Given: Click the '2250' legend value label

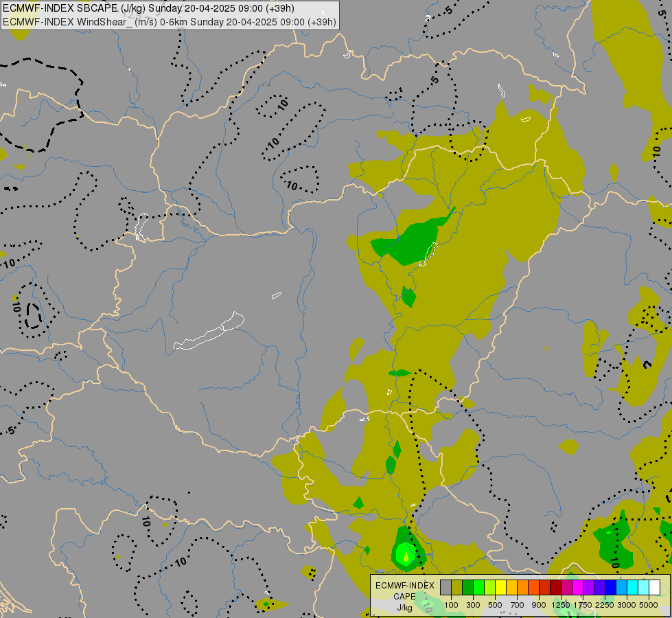Looking at the screenshot, I should coord(605,605).
